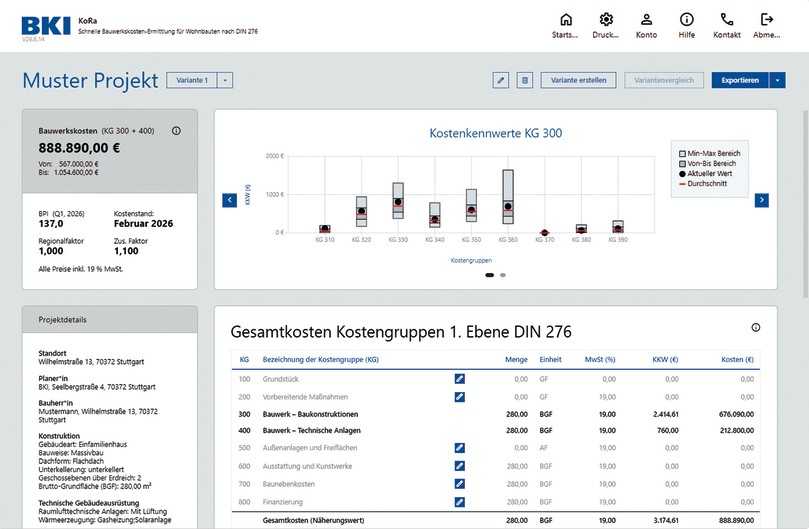Open the Exportieren dropdown arrow
Screen dimensions: 809x529
(777, 81)
